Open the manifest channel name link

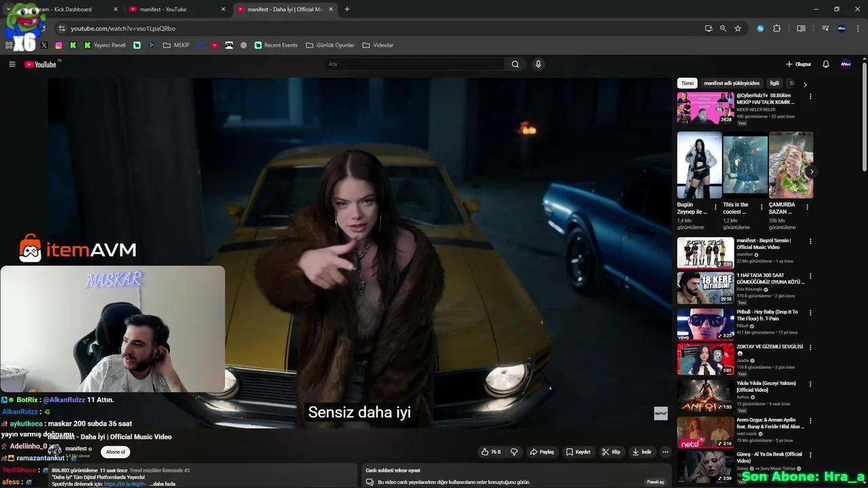[76, 449]
